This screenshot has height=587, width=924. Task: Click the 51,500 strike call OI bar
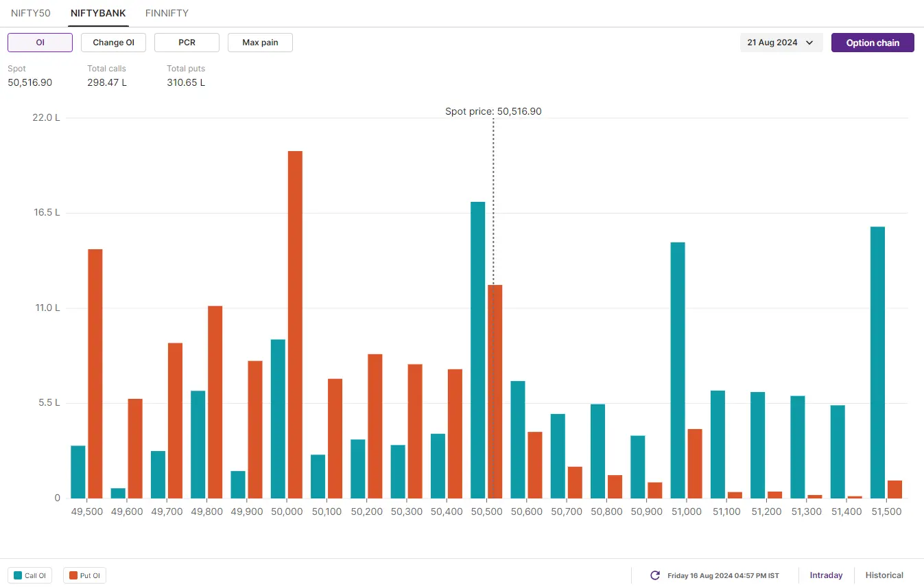877,362
